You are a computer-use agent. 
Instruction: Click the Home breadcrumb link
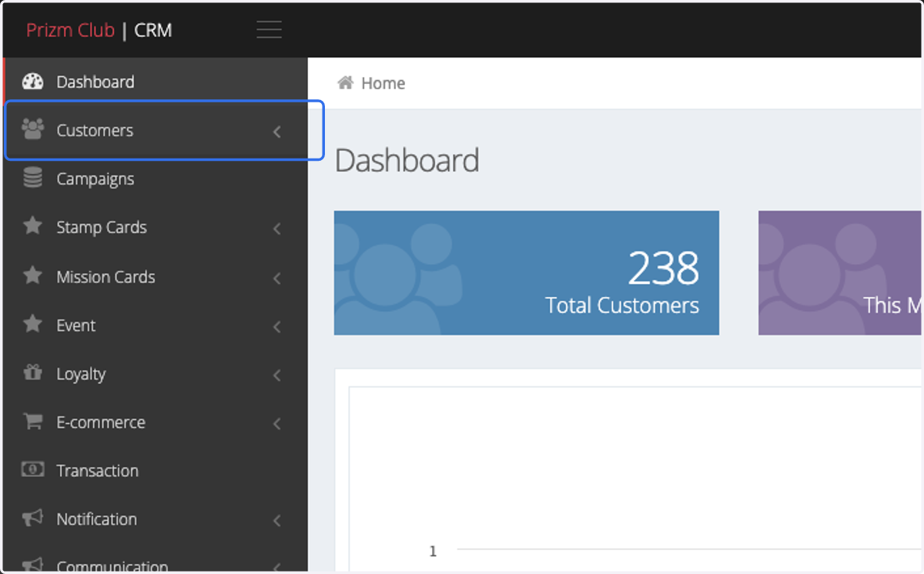[383, 83]
